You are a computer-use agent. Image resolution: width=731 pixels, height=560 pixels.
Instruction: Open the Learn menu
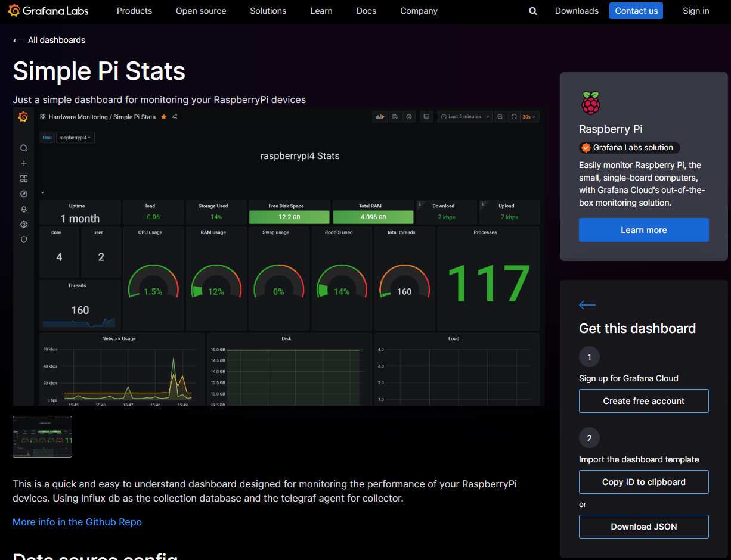(321, 11)
